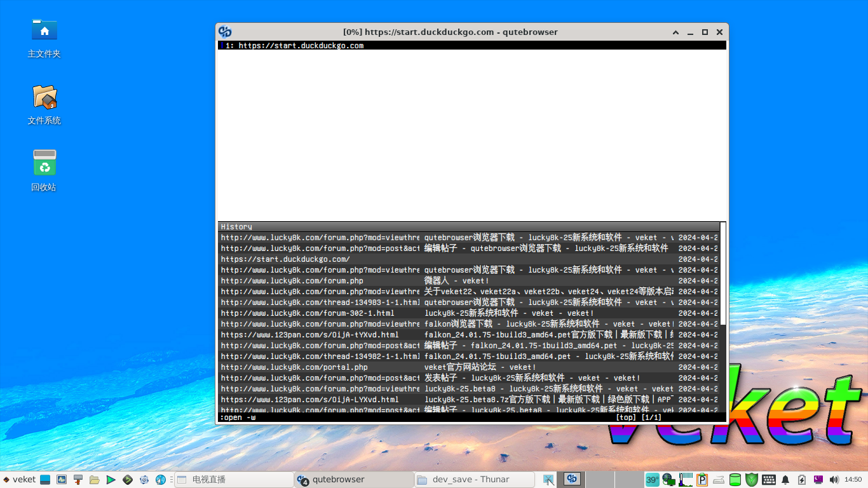
Task: Click the speaker volume tray icon
Action: [x=834, y=480]
